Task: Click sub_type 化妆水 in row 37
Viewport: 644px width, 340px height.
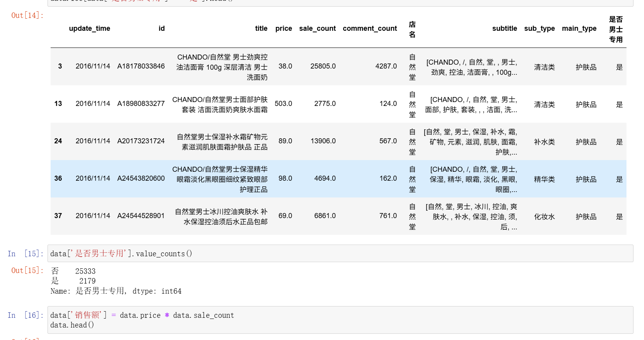Action: tap(544, 217)
